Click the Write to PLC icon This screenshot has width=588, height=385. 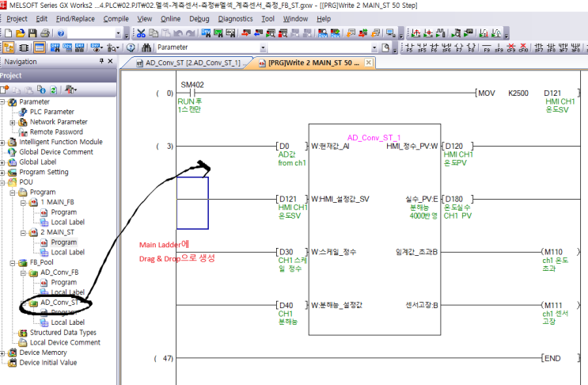point(245,33)
